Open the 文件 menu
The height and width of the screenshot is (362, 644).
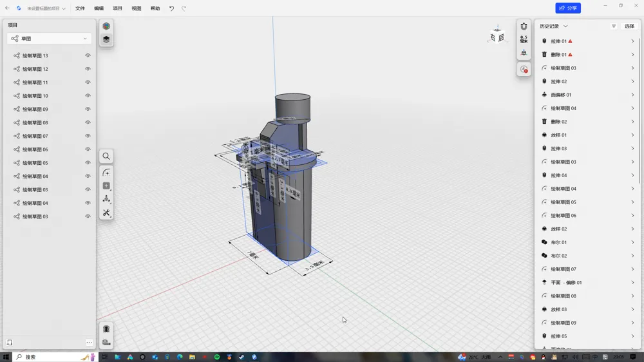[x=80, y=8]
